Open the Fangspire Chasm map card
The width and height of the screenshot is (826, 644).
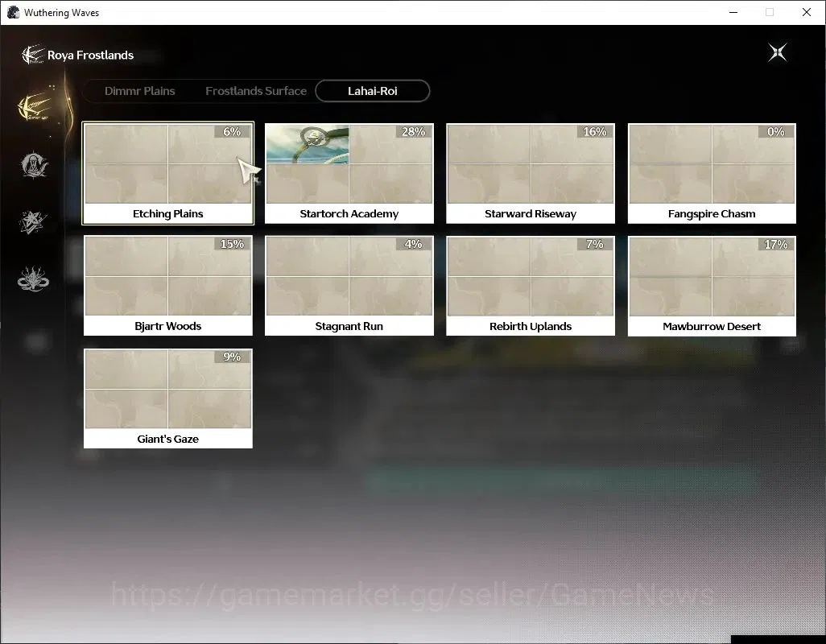click(x=712, y=173)
